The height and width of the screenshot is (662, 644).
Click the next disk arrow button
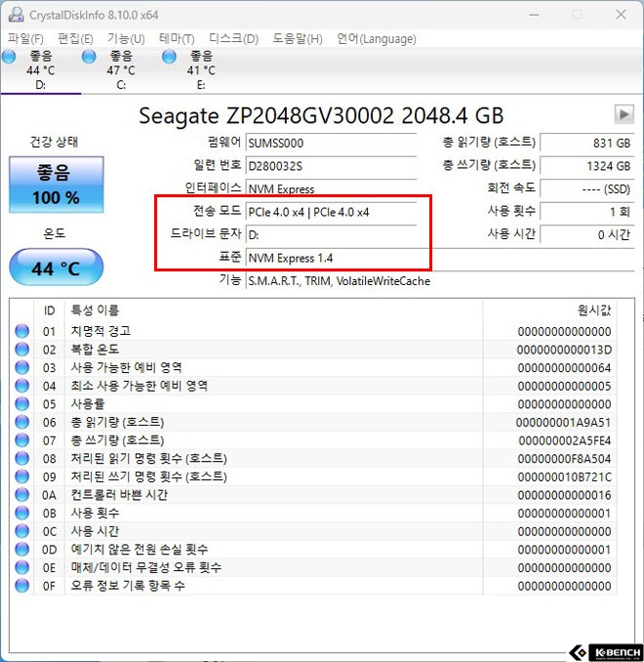coord(624,114)
